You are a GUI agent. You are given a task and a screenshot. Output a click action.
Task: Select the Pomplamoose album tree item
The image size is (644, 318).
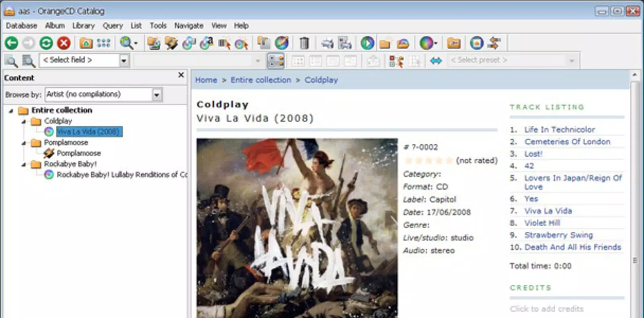(79, 153)
